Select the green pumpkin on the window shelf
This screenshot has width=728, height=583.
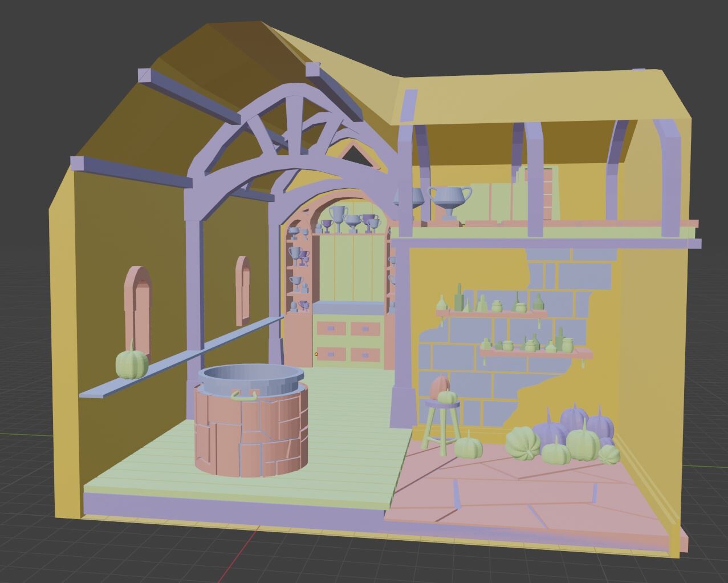pyautogui.click(x=130, y=363)
